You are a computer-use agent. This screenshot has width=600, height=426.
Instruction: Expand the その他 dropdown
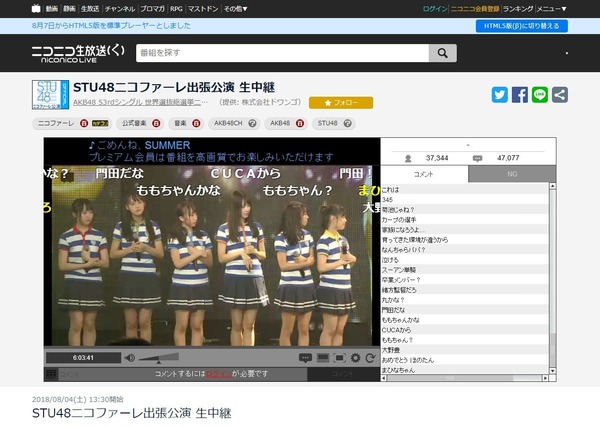235,8
